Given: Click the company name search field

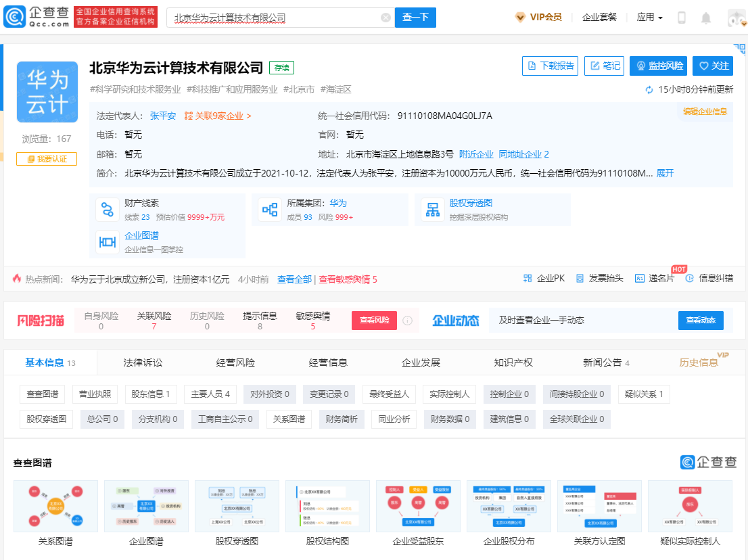Looking at the screenshot, I should [x=274, y=18].
